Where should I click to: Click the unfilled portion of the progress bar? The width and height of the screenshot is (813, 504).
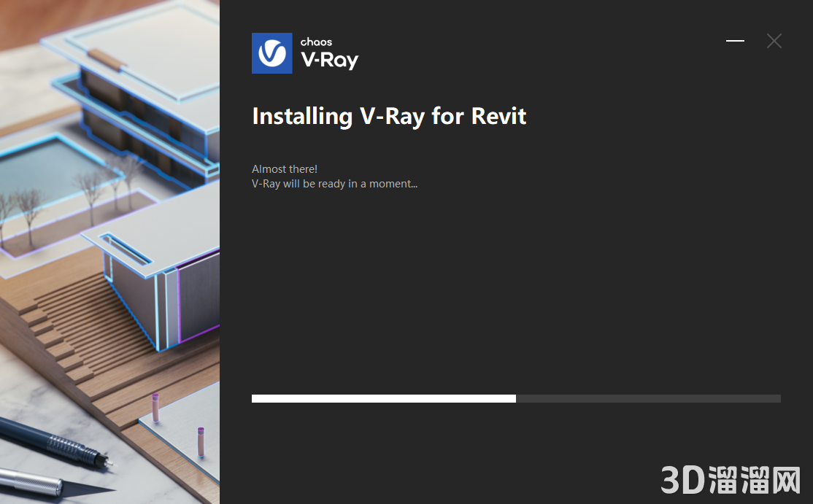650,398
